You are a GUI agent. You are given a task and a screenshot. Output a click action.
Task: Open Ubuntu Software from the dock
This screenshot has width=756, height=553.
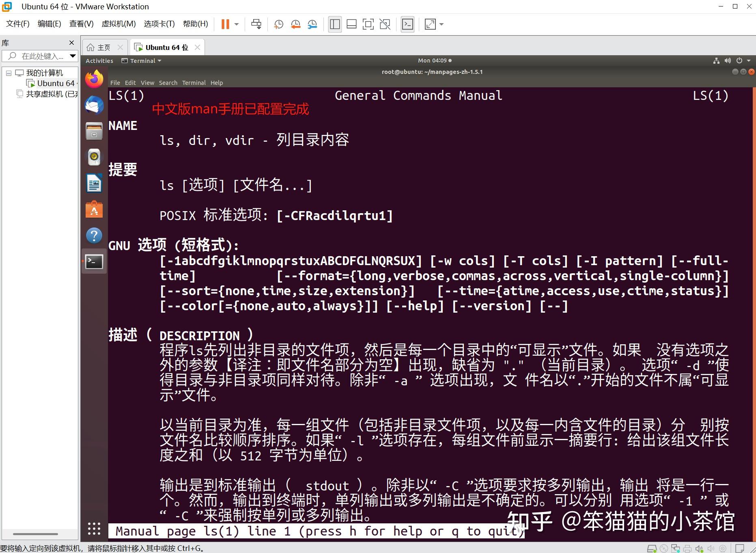tap(94, 210)
